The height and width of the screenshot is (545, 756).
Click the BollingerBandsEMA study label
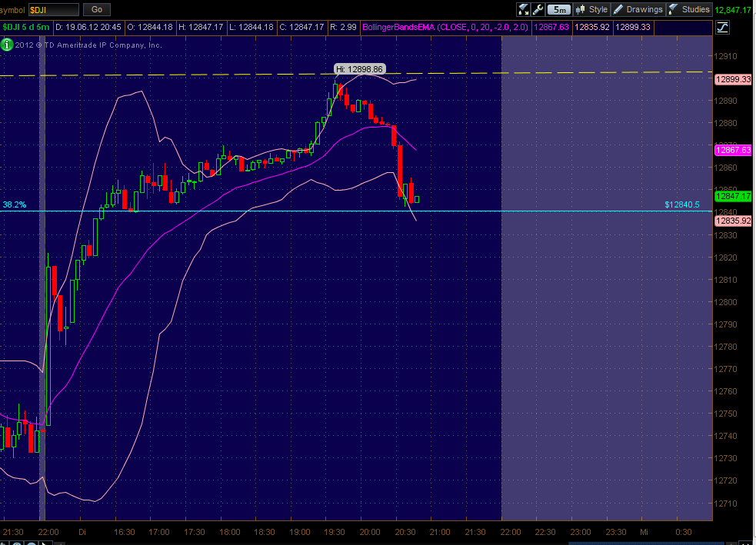click(445, 27)
